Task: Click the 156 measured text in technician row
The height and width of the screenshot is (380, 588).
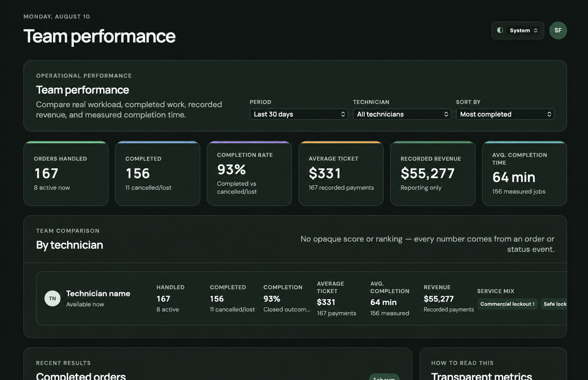Action: 390,313
